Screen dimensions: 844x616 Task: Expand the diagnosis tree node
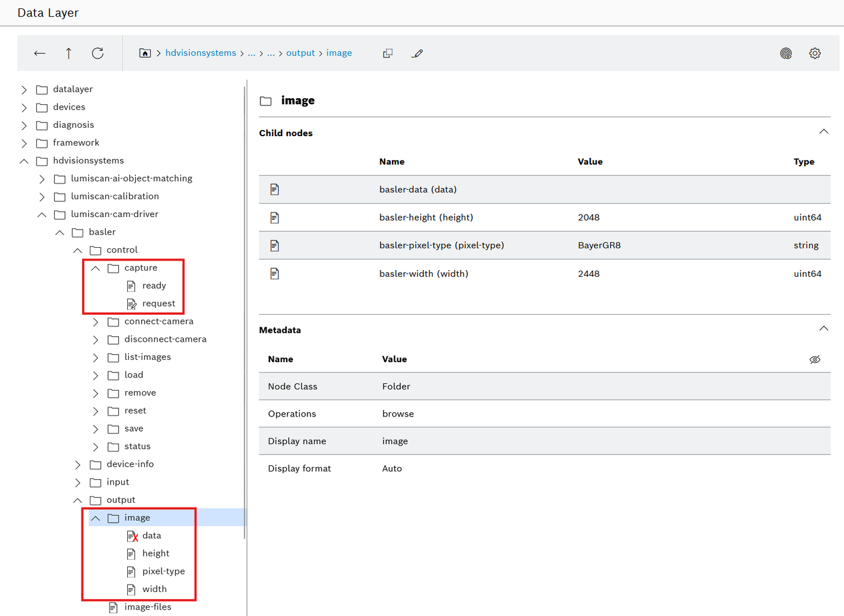24,125
